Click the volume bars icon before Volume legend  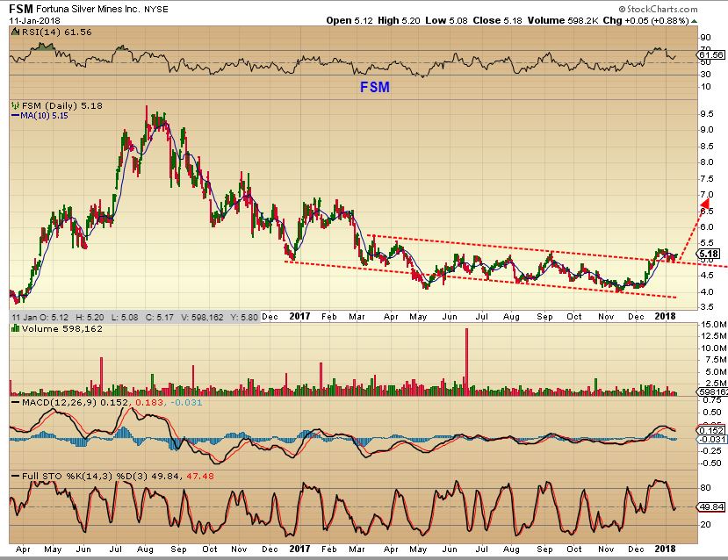[x=15, y=329]
